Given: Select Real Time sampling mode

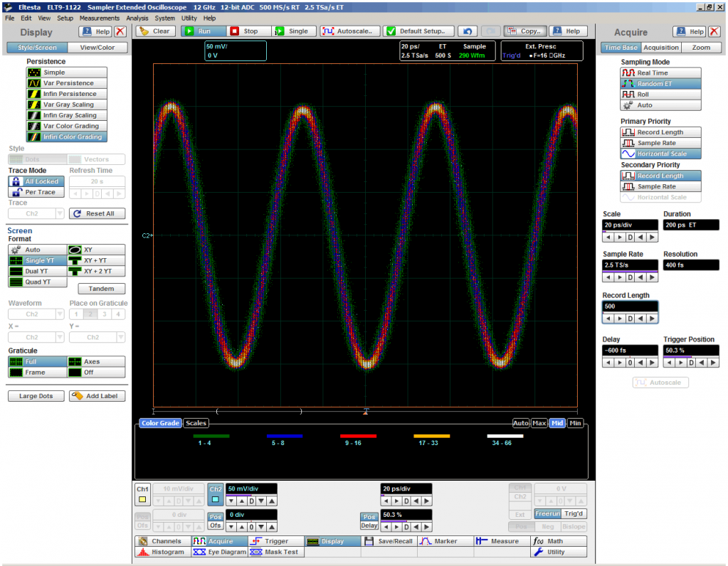Looking at the screenshot, I should tap(660, 73).
